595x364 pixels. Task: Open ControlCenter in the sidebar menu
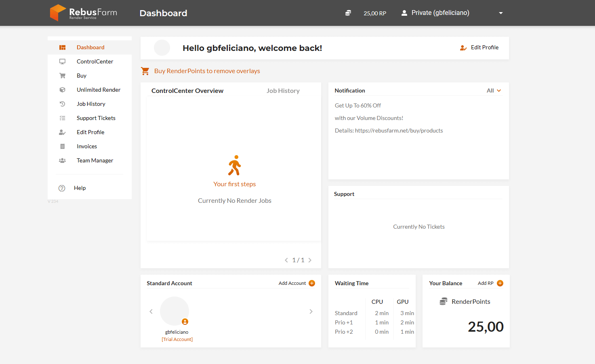pos(90,61)
